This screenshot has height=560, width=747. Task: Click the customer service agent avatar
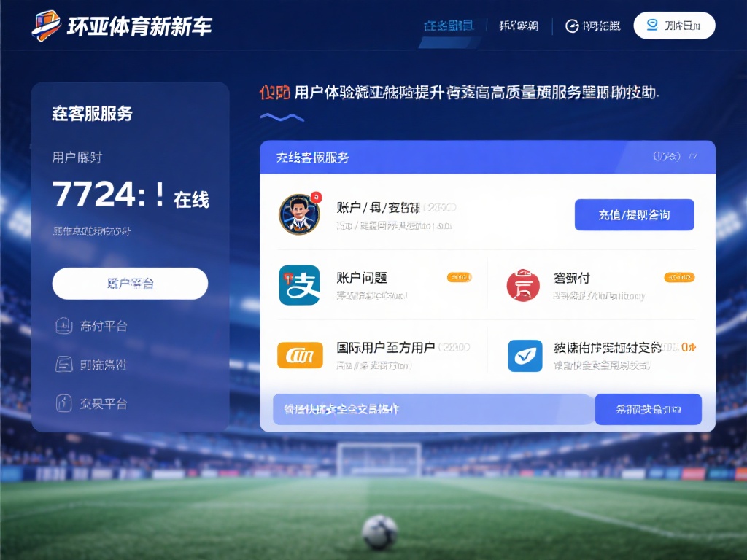299,214
